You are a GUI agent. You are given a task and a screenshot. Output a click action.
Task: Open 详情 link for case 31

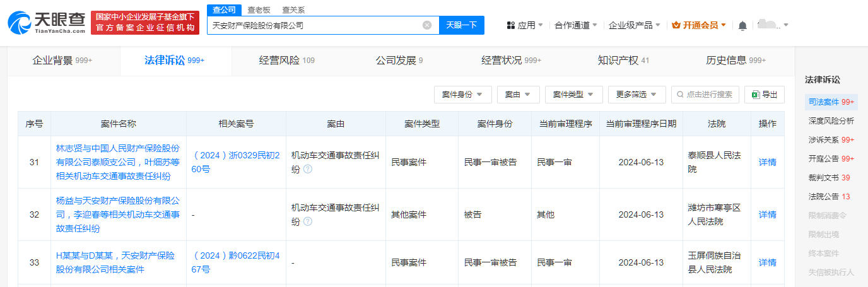coord(768,162)
